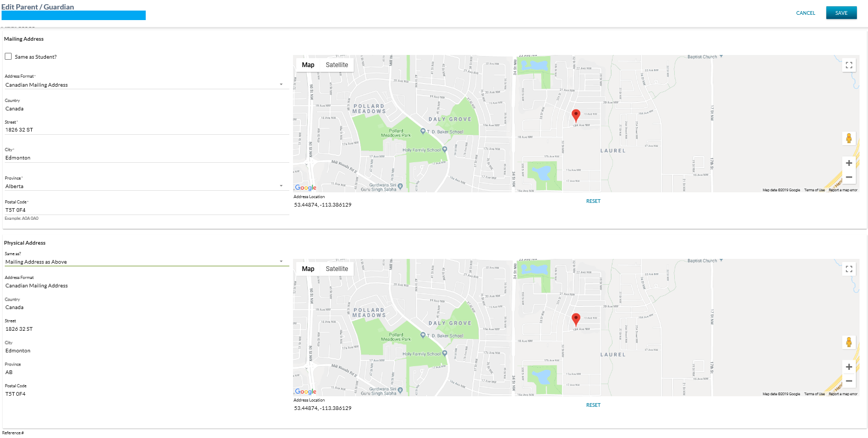Image resolution: width=868 pixels, height=438 pixels.
Task: Zoom in on the mailing address map
Action: point(848,163)
